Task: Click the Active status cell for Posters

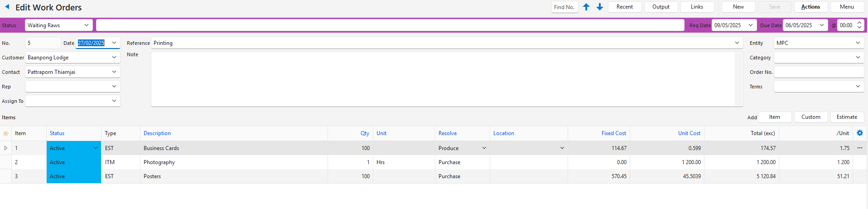Action: click(x=73, y=176)
